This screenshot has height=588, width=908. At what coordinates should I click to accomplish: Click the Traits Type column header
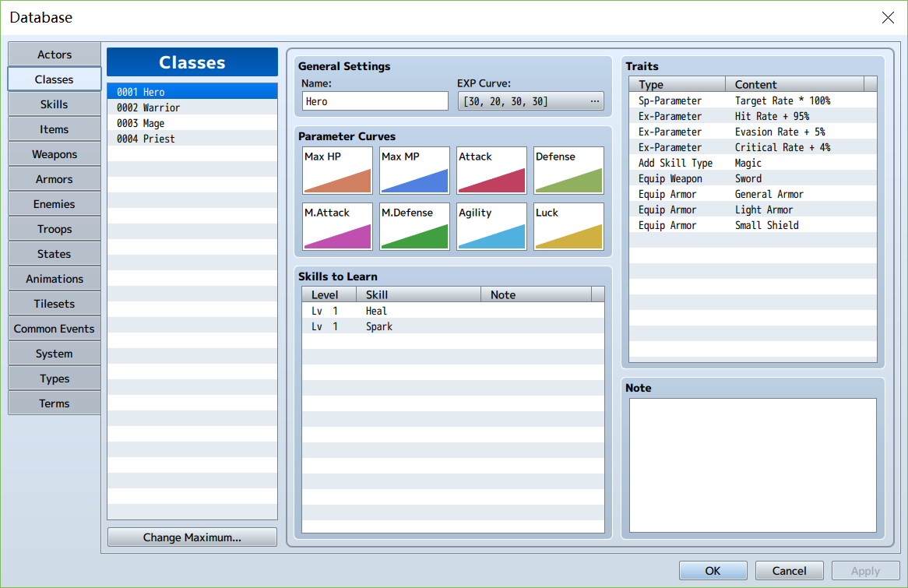pyautogui.click(x=677, y=84)
